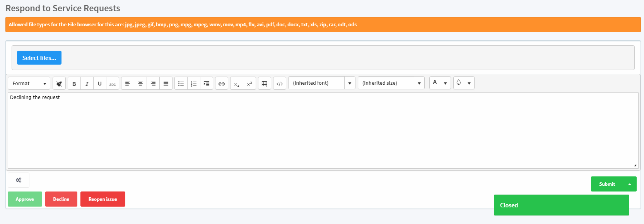The height and width of the screenshot is (224, 644).
Task: Expand the inherited size dropdown
Action: [x=419, y=83]
